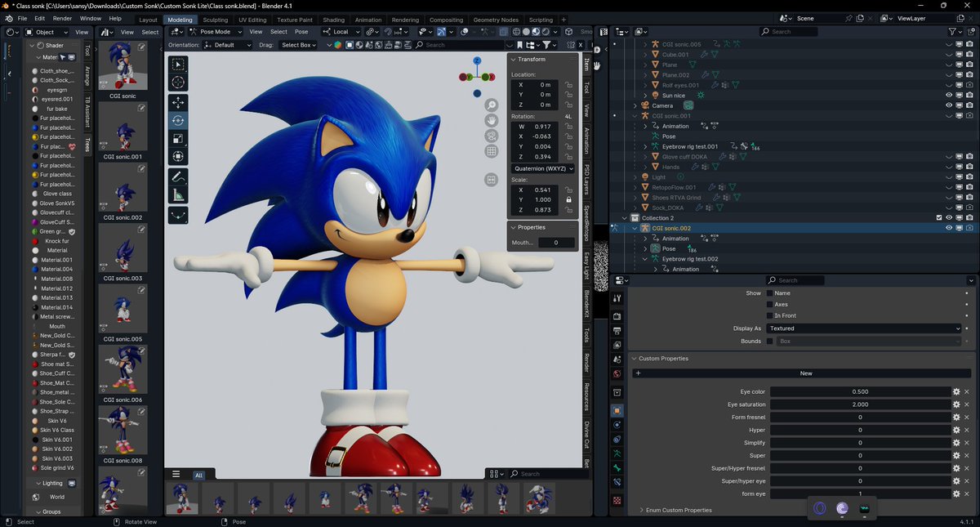Open the Tool properties tab icon

617,298
